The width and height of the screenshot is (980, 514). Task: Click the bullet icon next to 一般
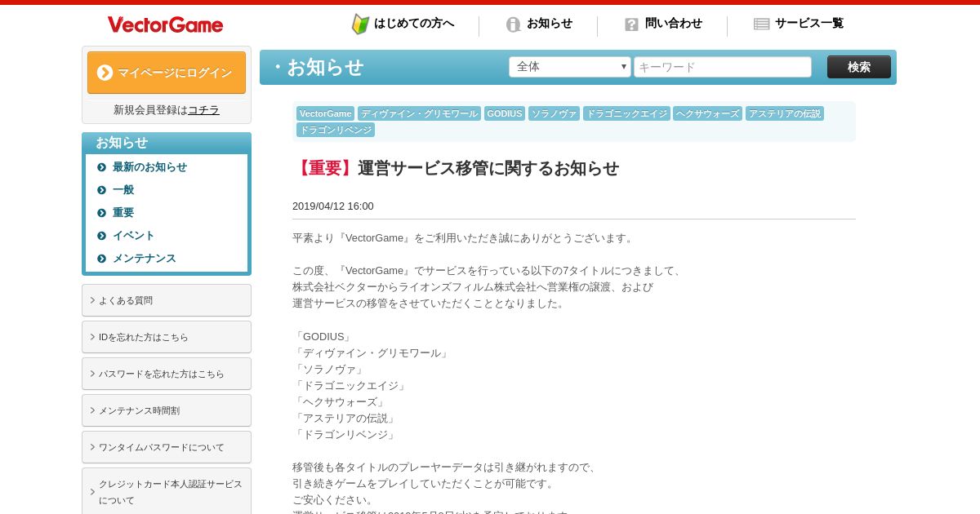pyautogui.click(x=101, y=190)
